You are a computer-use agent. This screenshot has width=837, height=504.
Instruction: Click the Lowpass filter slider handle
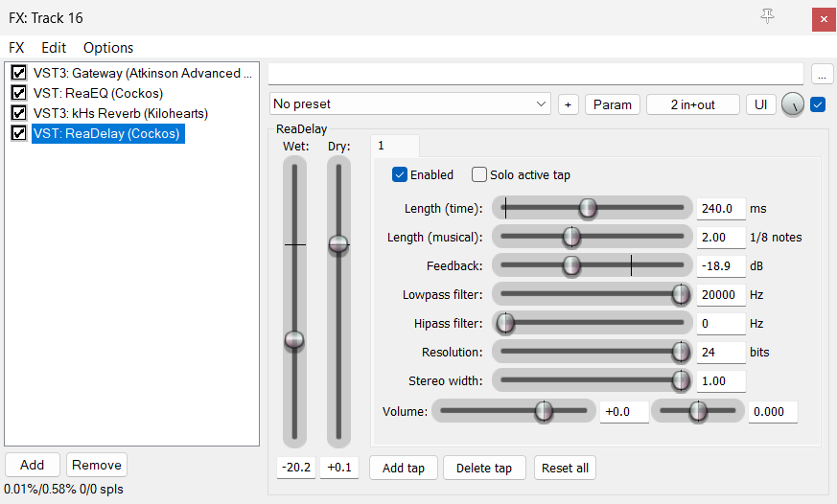pyautogui.click(x=681, y=294)
